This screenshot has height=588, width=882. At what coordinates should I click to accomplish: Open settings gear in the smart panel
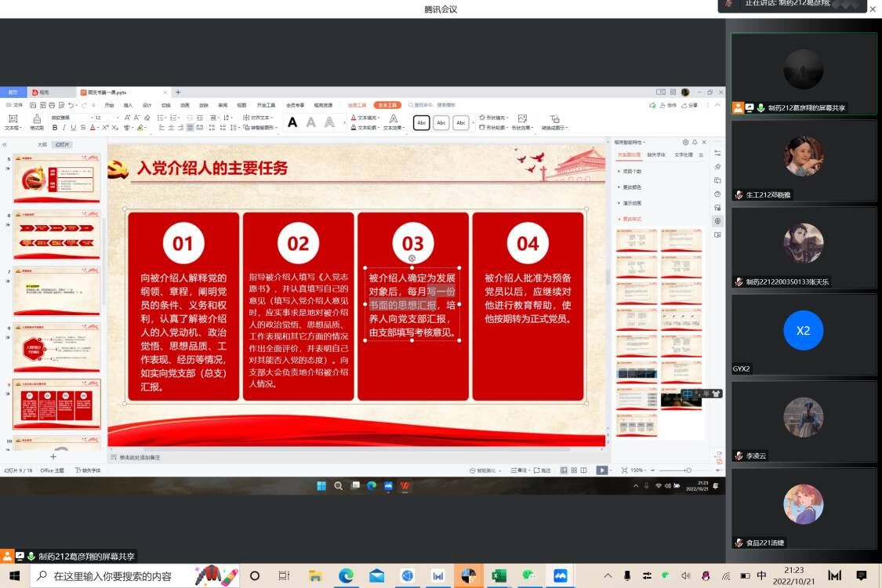pos(685,143)
